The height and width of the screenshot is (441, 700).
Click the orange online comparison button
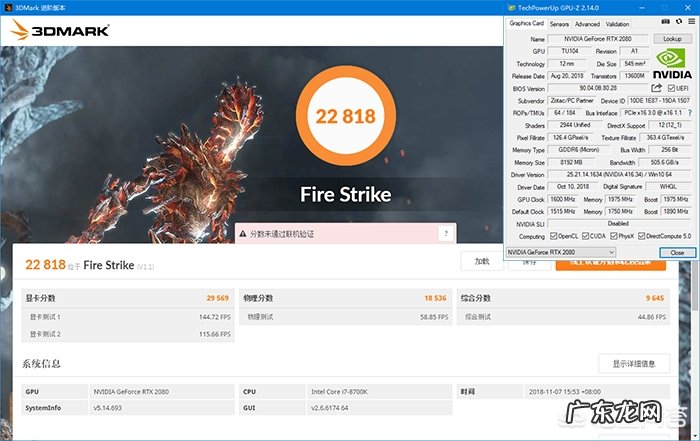pyautogui.click(x=610, y=264)
